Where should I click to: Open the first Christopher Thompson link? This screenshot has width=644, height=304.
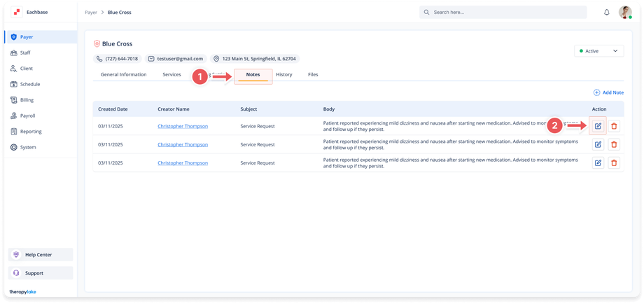[x=182, y=126]
